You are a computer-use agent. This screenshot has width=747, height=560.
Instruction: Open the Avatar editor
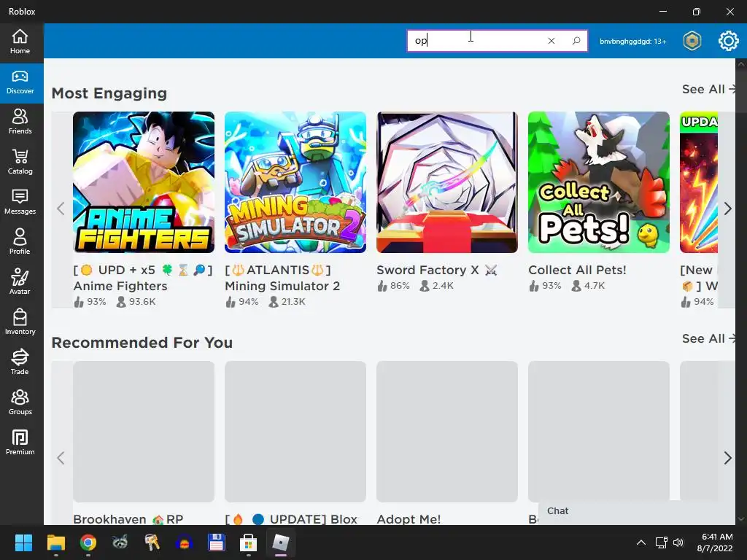click(20, 282)
